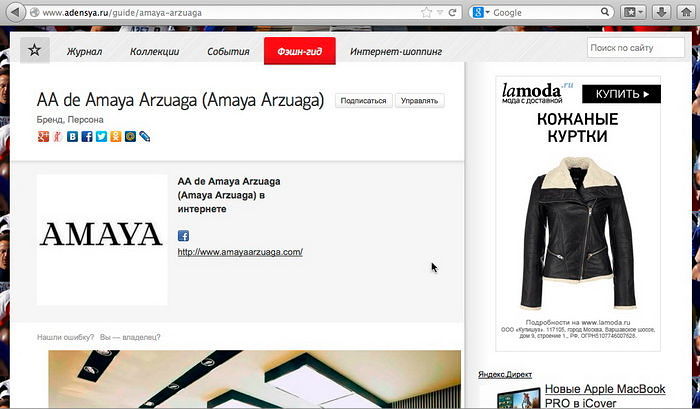
Task: Click the star logo button on the site menu
Action: click(x=34, y=50)
